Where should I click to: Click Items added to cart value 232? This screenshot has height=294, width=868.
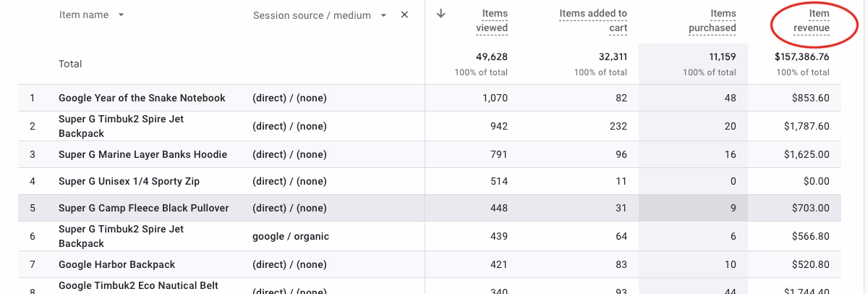click(618, 126)
